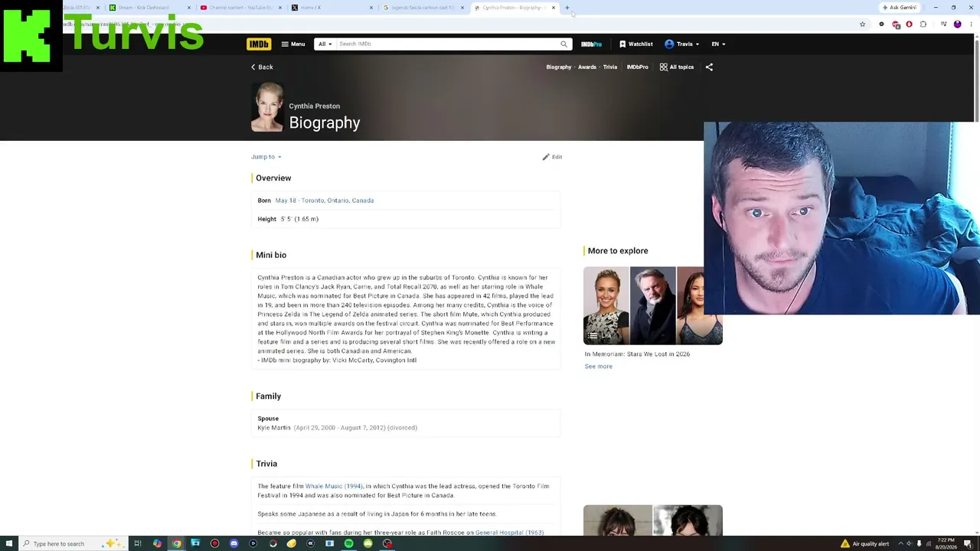980x551 pixels.
Task: Click the Edit pencil button
Action: 552,157
